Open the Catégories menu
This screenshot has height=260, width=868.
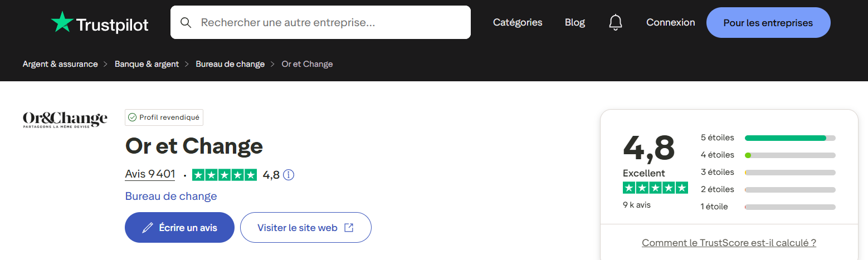point(518,23)
